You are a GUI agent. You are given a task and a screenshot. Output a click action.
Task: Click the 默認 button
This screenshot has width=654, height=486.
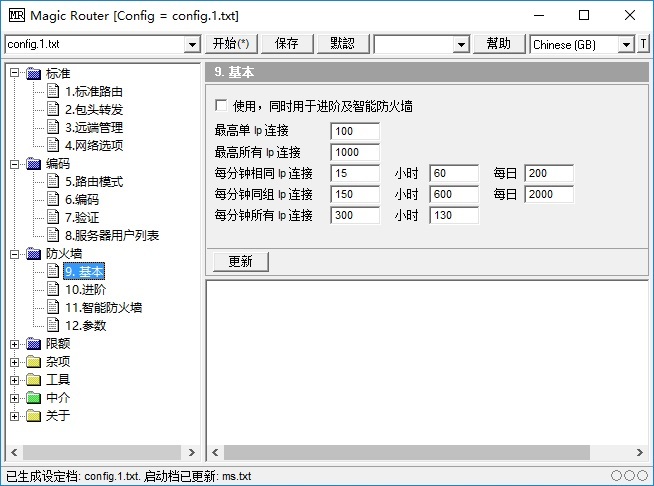pyautogui.click(x=343, y=44)
